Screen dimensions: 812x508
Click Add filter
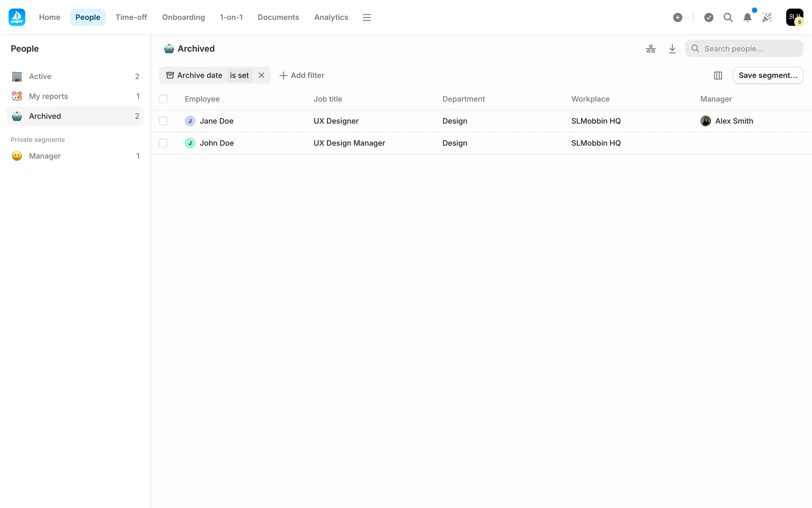[x=302, y=75]
